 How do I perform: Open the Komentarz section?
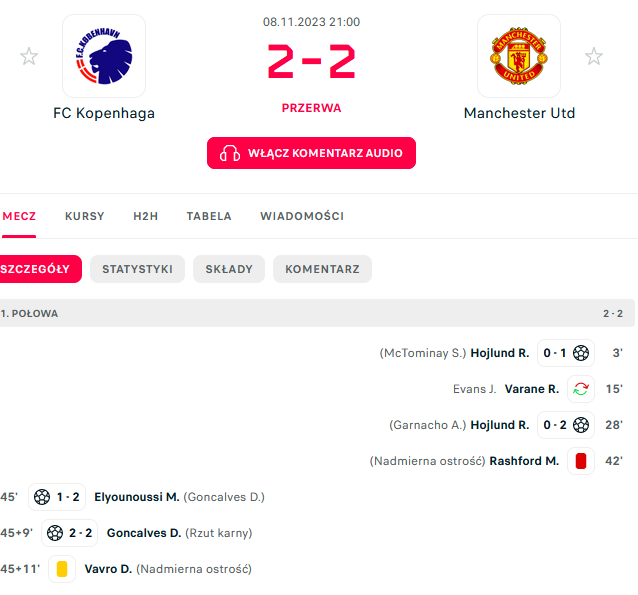(322, 269)
